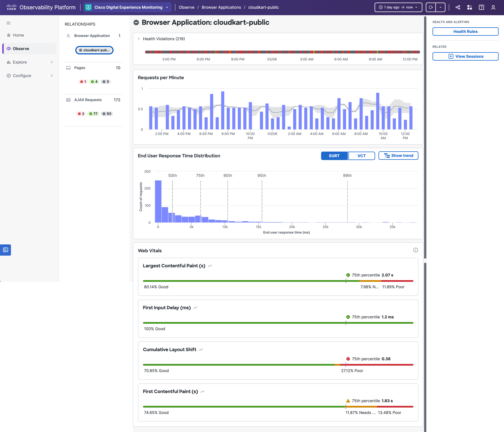Click the Web Vitals info icon
The width and height of the screenshot is (504, 432).
click(415, 250)
